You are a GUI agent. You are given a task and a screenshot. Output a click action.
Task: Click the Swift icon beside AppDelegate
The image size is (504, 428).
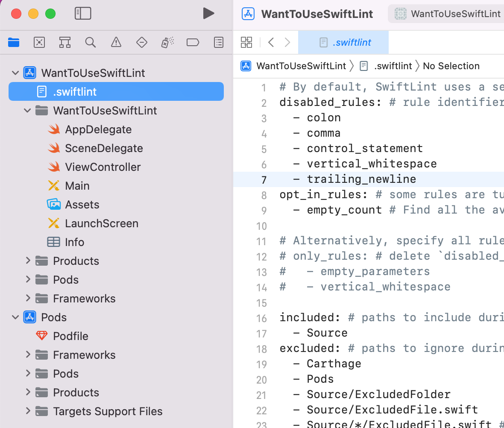(54, 129)
